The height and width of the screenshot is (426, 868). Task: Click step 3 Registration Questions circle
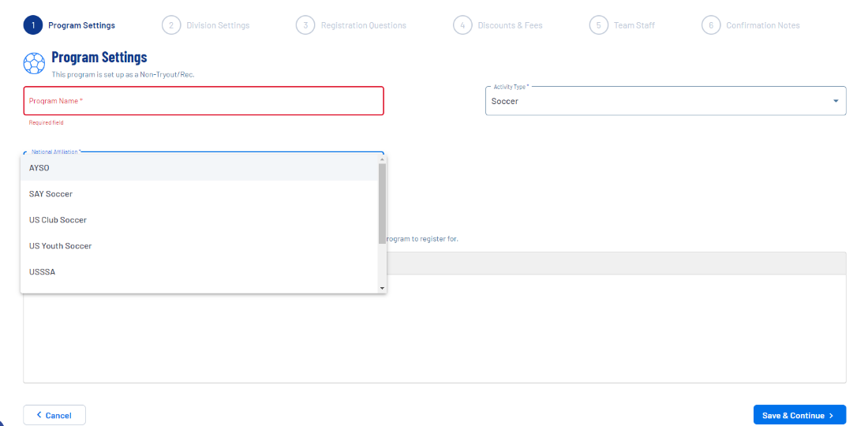(305, 25)
